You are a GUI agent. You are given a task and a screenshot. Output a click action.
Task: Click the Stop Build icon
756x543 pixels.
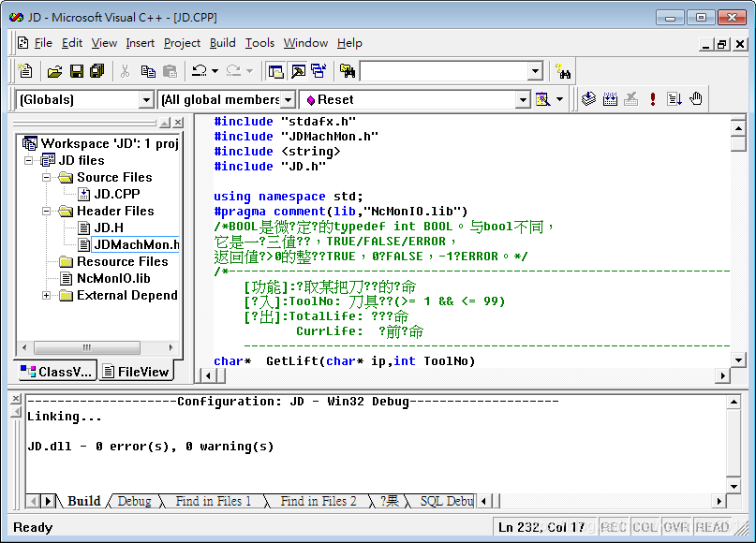(631, 99)
